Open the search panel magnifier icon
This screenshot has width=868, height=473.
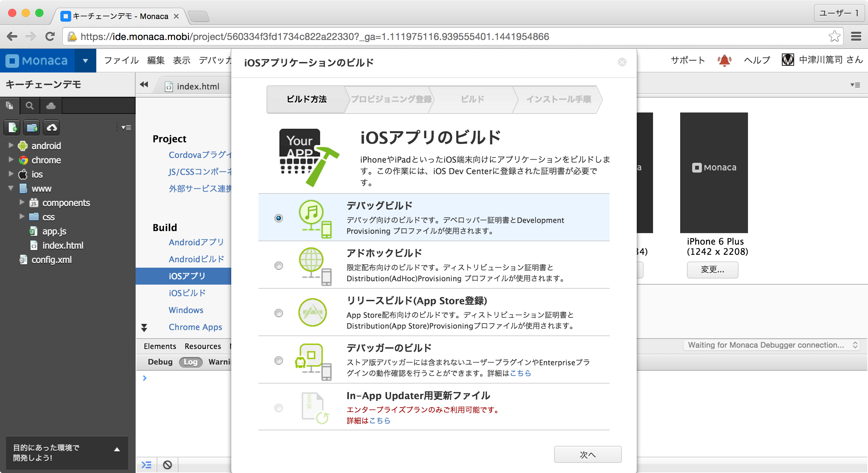coord(30,106)
